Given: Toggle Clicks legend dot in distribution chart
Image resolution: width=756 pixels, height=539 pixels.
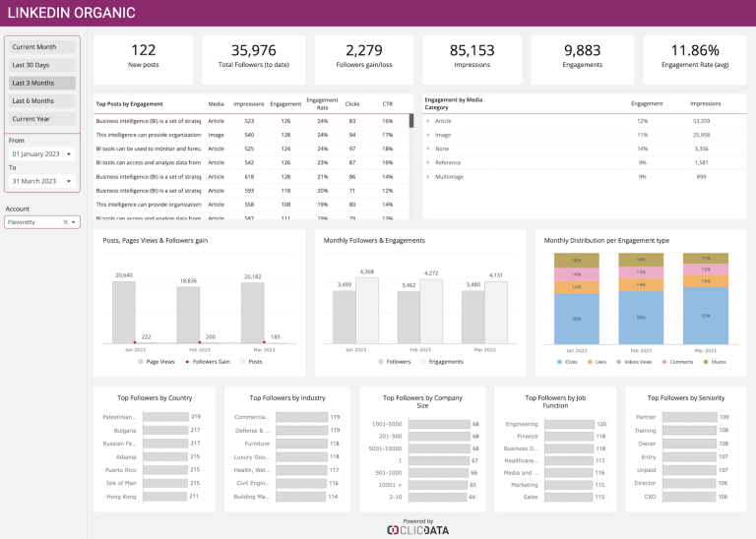Looking at the screenshot, I should [x=563, y=361].
